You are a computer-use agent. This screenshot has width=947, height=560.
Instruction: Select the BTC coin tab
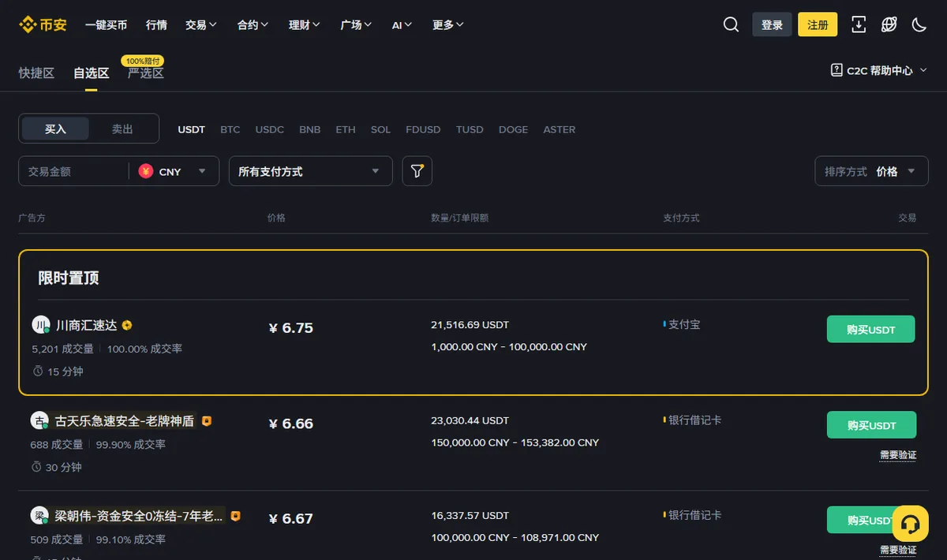[230, 129]
